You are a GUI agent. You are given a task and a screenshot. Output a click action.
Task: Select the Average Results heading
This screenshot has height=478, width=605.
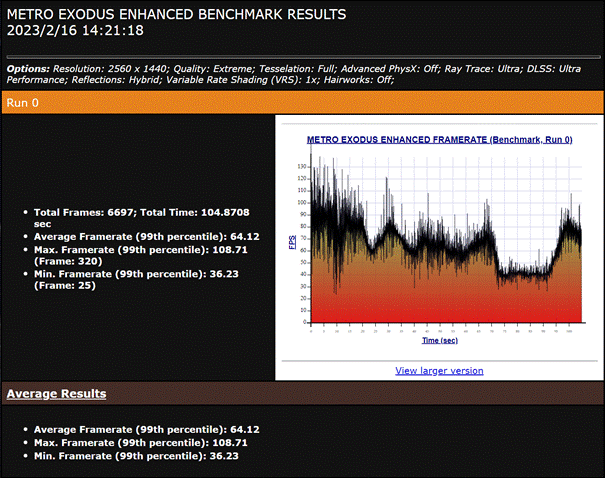(x=56, y=394)
